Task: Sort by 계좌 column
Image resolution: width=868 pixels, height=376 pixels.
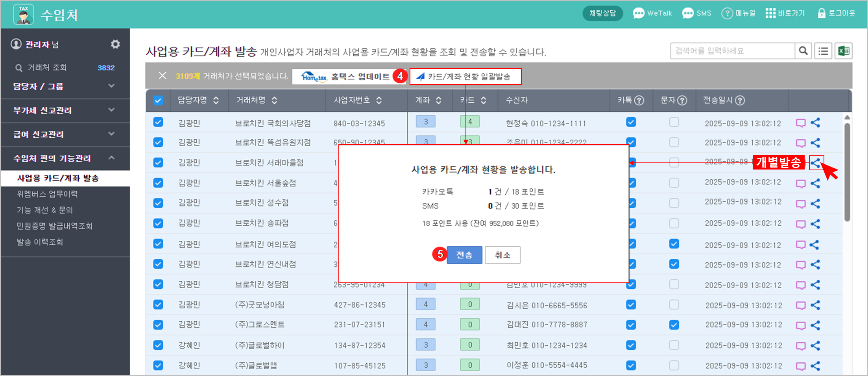Action: coord(438,100)
